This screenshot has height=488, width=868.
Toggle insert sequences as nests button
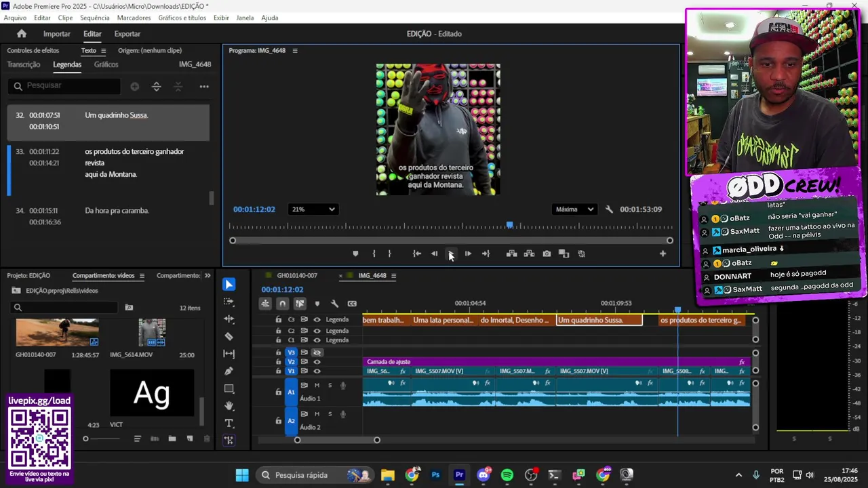tap(265, 304)
